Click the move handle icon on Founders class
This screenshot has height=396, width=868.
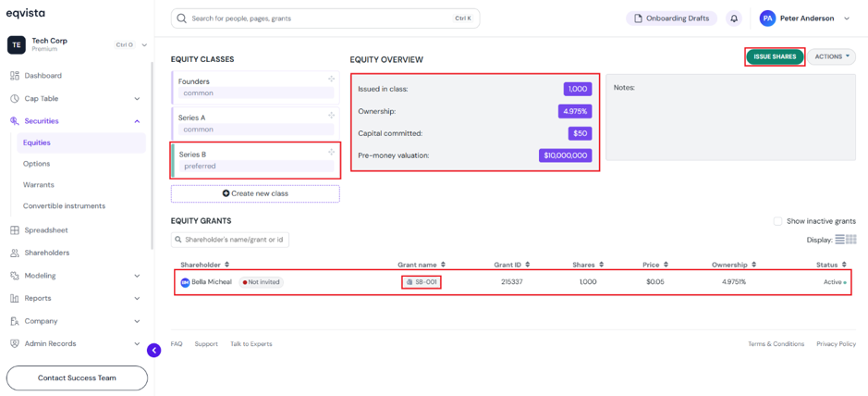(331, 80)
